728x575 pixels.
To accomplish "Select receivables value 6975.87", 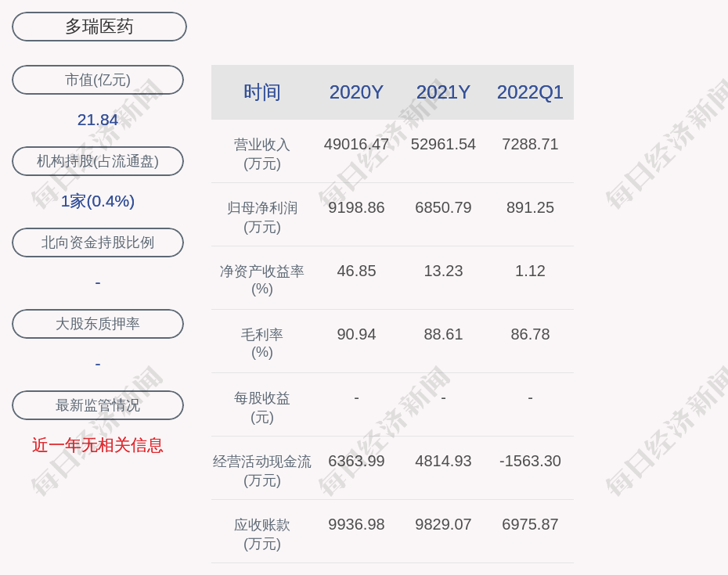I will pos(530,524).
